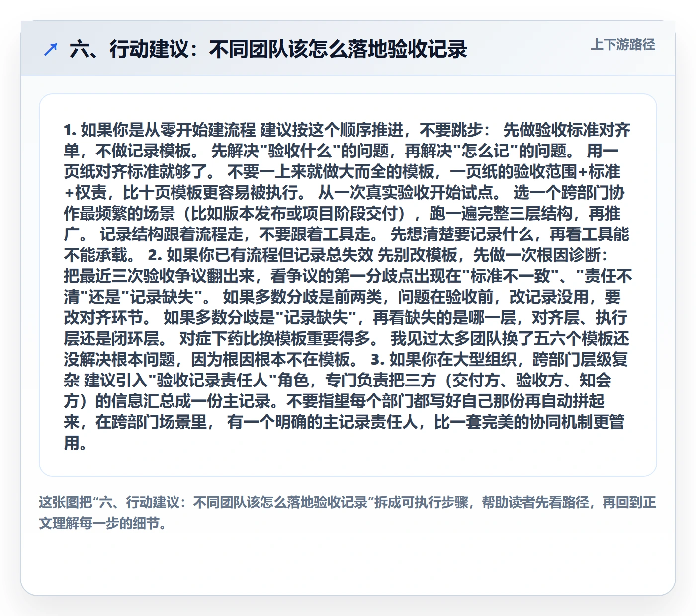Click the blue arrow icon beside the heading
This screenshot has width=696, height=616.
click(51, 49)
